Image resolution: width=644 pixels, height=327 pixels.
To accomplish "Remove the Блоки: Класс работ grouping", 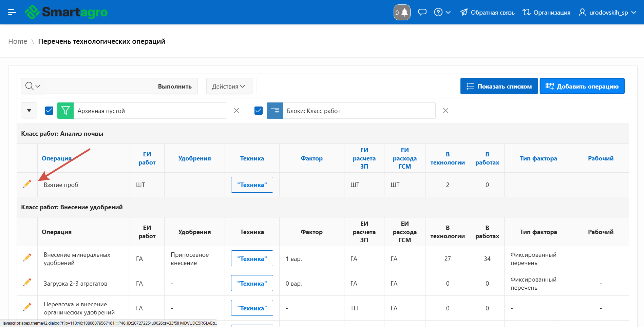I will coord(446,111).
